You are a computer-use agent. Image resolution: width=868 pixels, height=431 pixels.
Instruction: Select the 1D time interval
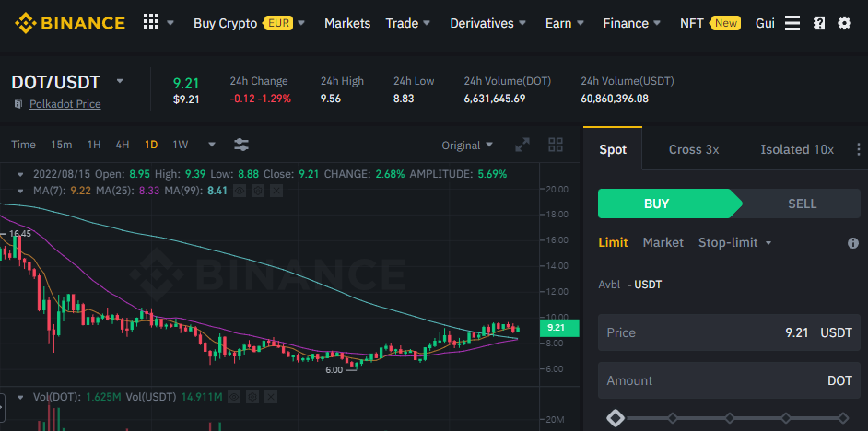click(x=151, y=145)
